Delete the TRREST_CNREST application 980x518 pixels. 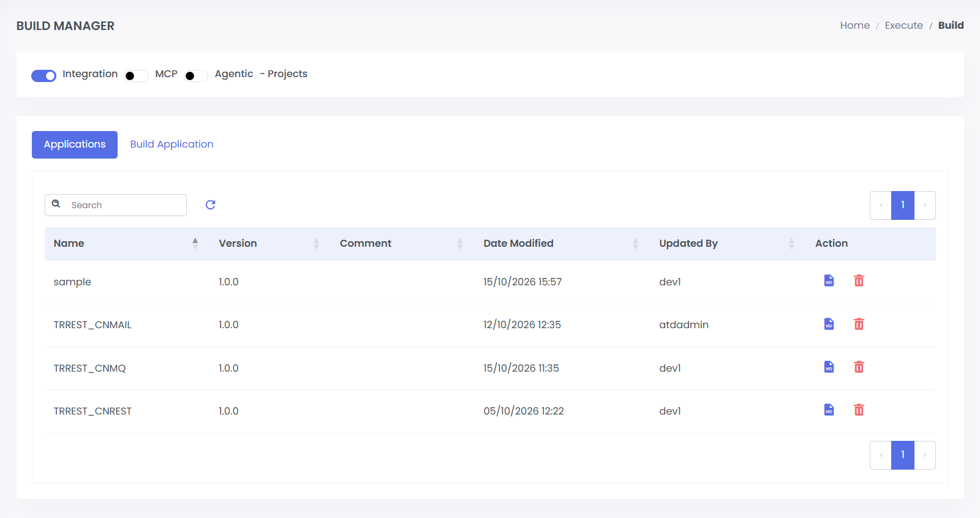(859, 410)
